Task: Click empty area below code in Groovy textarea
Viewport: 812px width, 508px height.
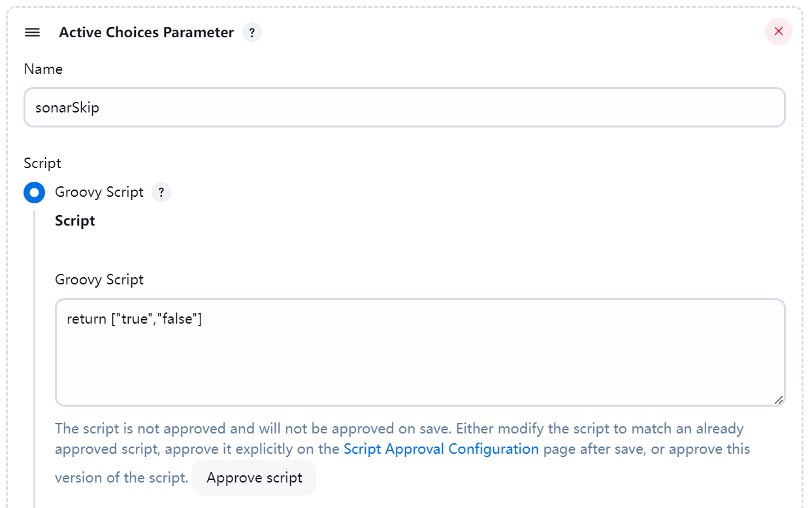Action: (x=420, y=369)
